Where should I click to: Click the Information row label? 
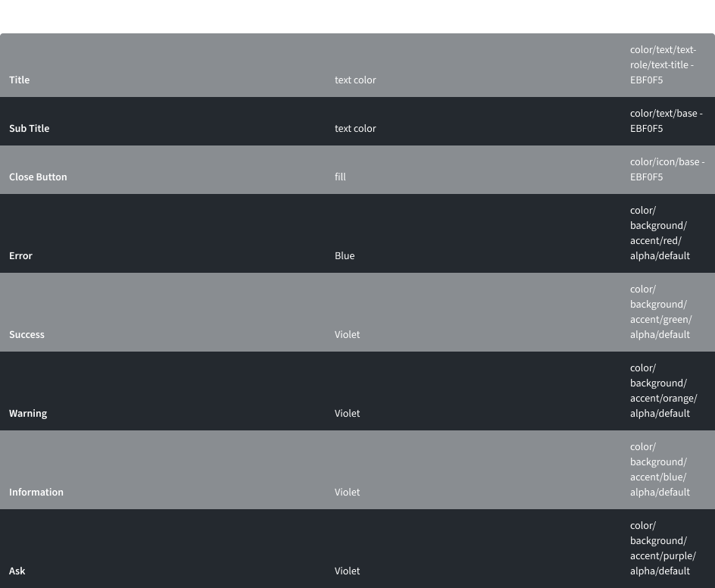pos(36,492)
